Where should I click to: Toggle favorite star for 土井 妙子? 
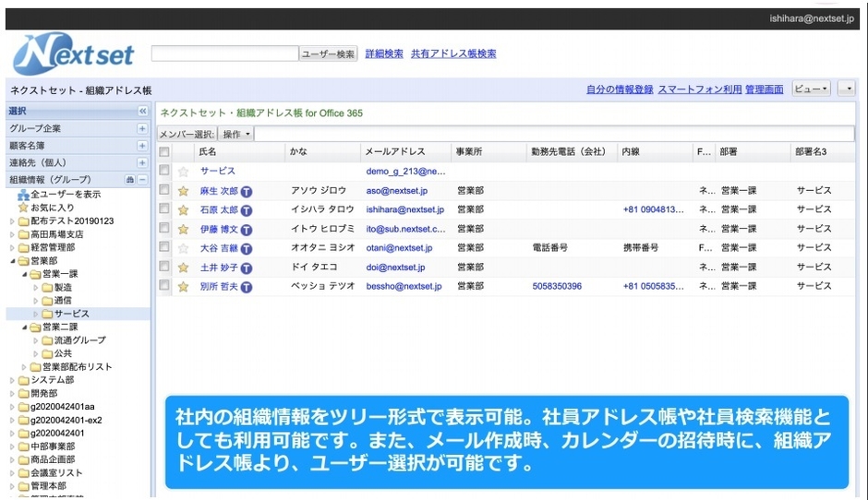pyautogui.click(x=183, y=268)
